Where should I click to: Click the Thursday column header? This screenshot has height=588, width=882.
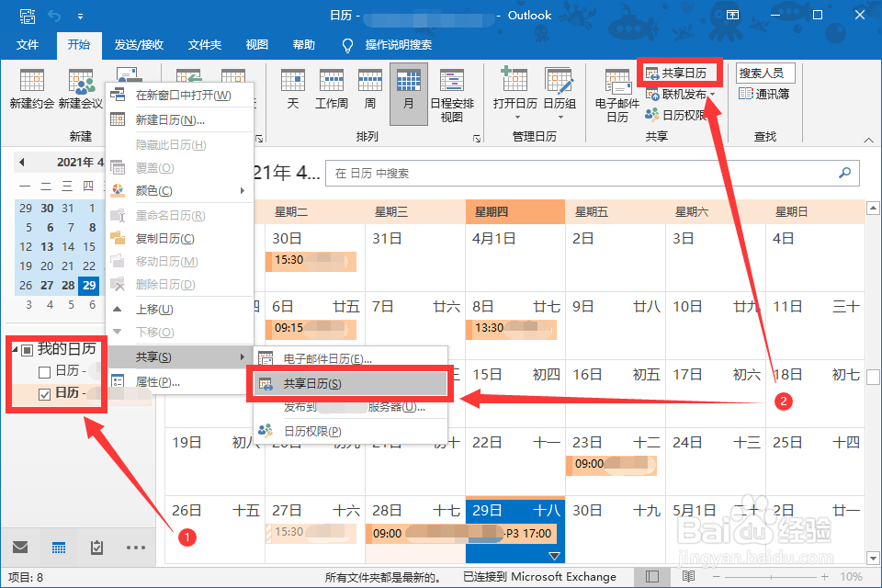tap(515, 212)
